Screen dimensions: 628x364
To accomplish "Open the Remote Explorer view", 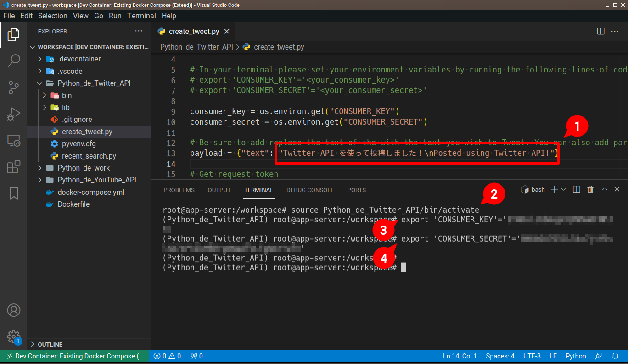I will coord(14,141).
